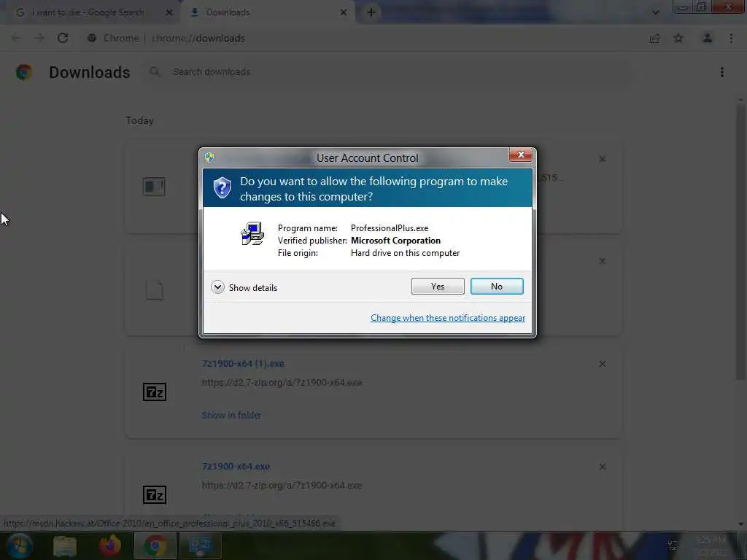Click the Today date heading
This screenshot has width=747, height=560.
tap(139, 120)
